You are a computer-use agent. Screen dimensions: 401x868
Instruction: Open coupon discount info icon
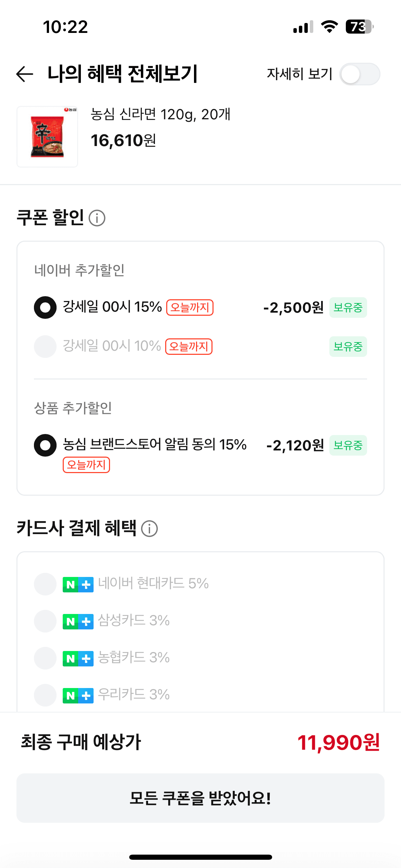tap(97, 218)
